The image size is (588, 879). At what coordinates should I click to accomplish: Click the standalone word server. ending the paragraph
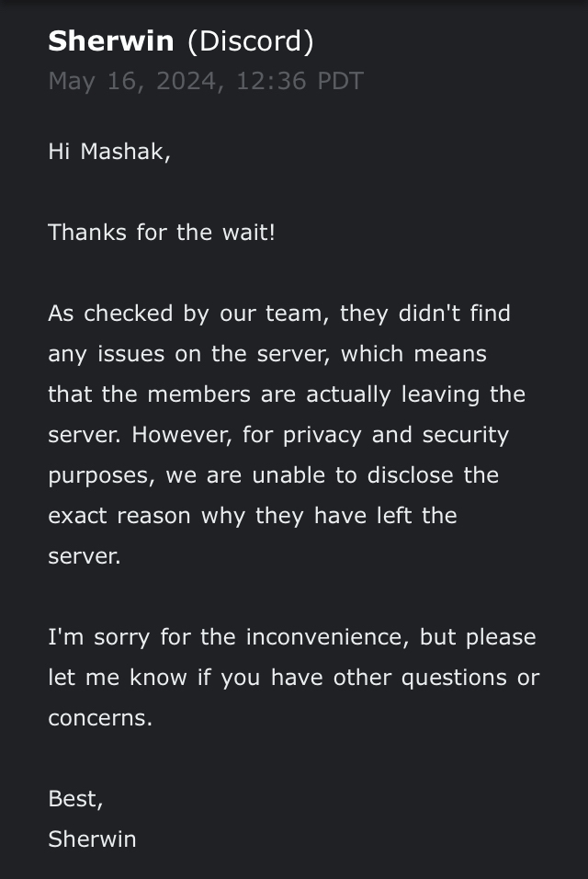coord(85,556)
